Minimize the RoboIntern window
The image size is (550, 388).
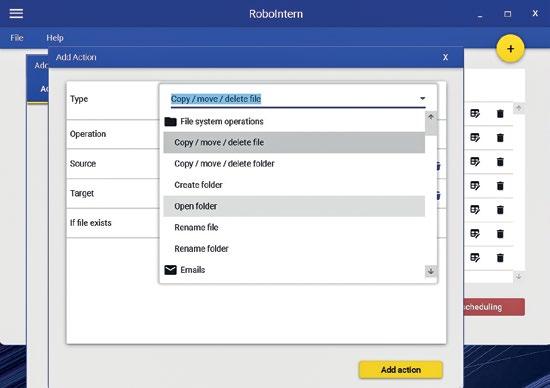(480, 15)
